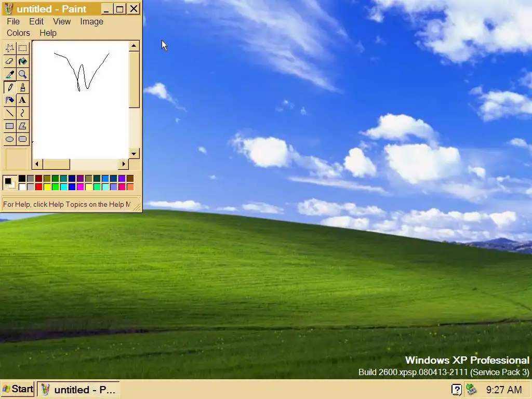The width and height of the screenshot is (532, 399).
Task: Click the horizontal scrollbar left arrow
Action: [37, 164]
